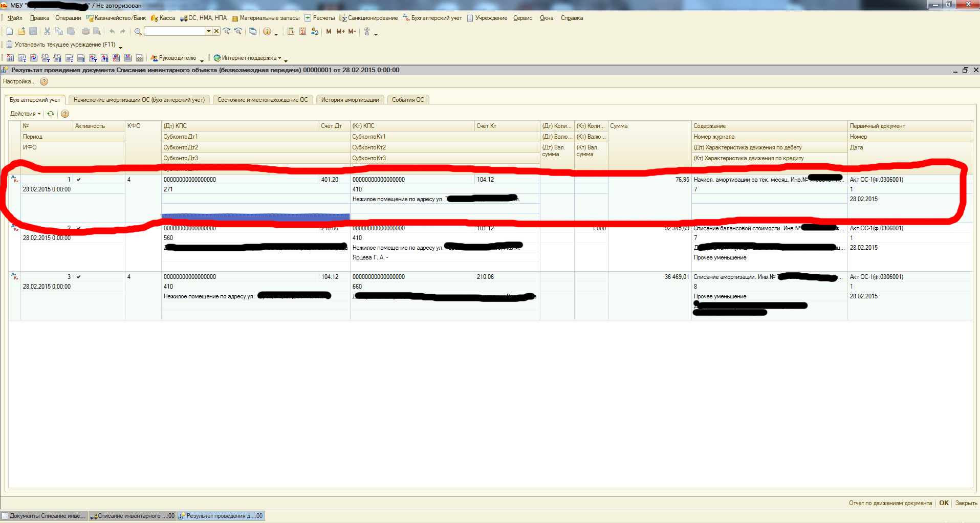This screenshot has height=523, width=980.
Task: Switch to История амортизации tab
Action: tap(350, 100)
